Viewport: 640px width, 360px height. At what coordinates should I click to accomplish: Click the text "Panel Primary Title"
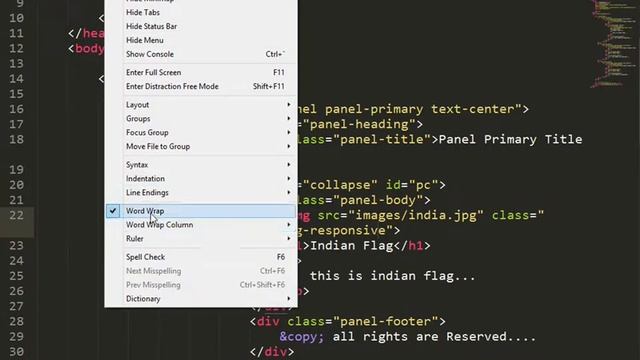pos(511,140)
